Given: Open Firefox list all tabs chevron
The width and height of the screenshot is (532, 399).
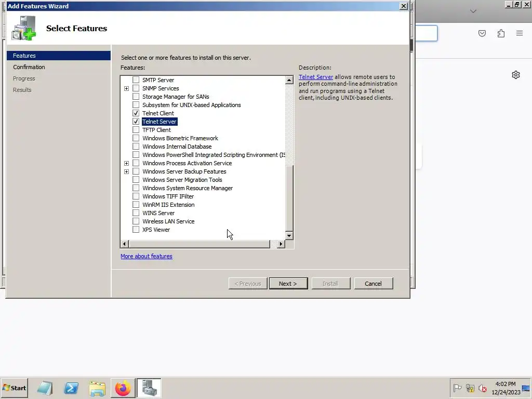Looking at the screenshot, I should point(473,11).
